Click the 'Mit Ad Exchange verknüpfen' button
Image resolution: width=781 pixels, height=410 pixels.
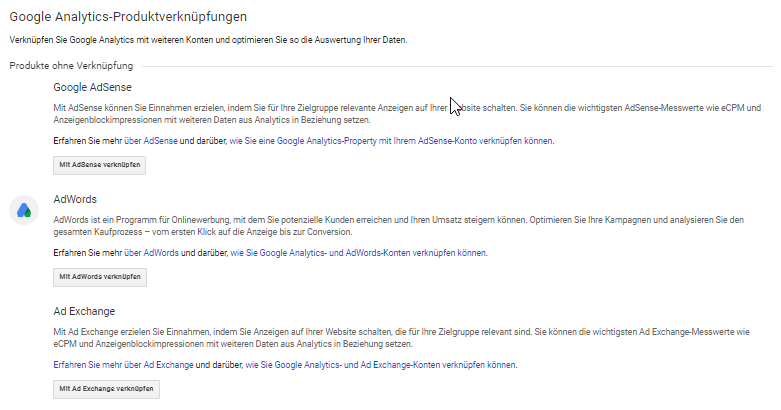pos(107,390)
